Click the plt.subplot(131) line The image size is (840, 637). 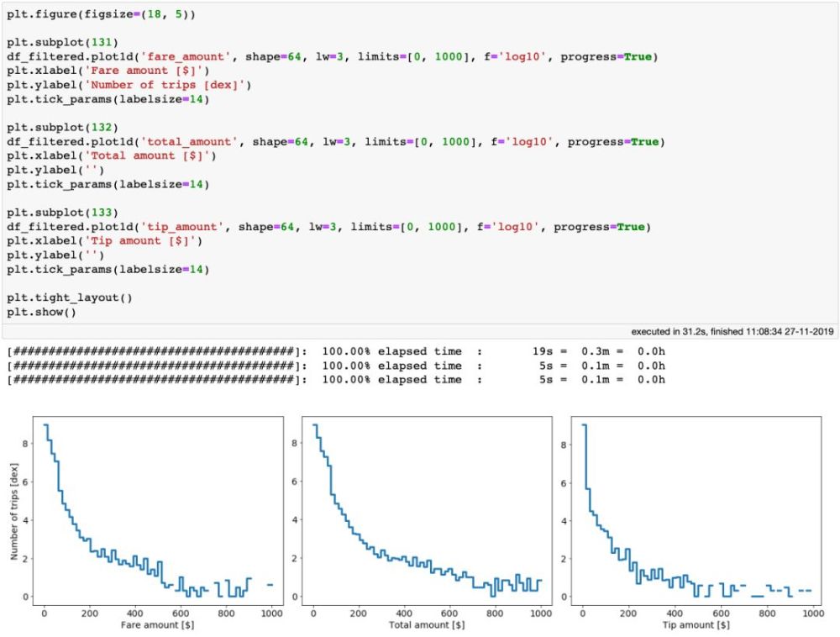[62, 43]
